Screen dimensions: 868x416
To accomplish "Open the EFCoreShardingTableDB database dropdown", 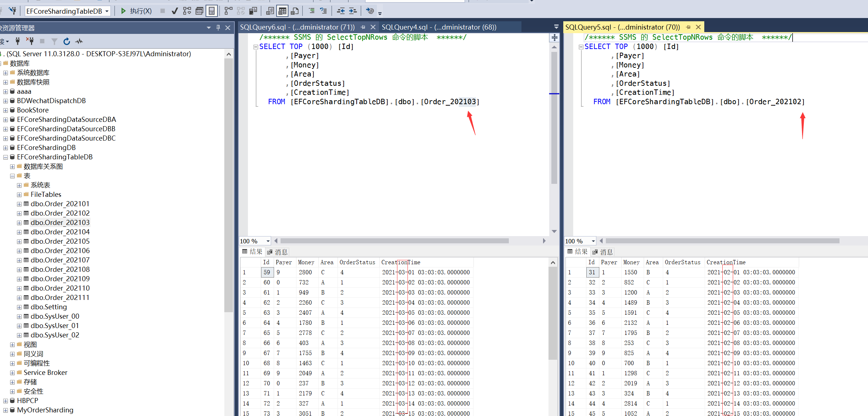I will (x=107, y=12).
